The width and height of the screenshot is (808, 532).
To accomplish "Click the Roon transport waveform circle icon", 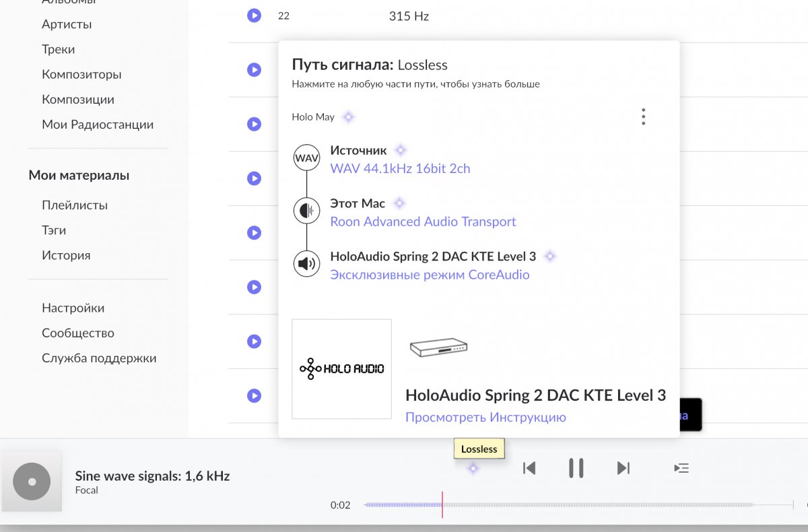I will (306, 211).
